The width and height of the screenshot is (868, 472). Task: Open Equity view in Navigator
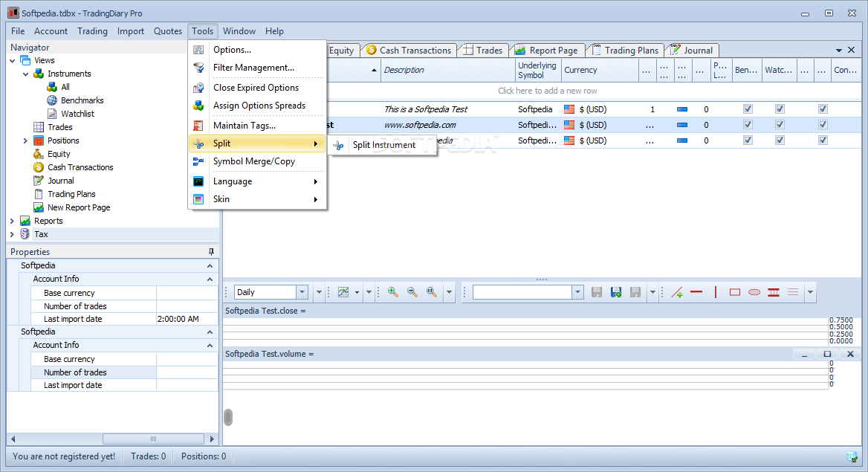point(59,154)
